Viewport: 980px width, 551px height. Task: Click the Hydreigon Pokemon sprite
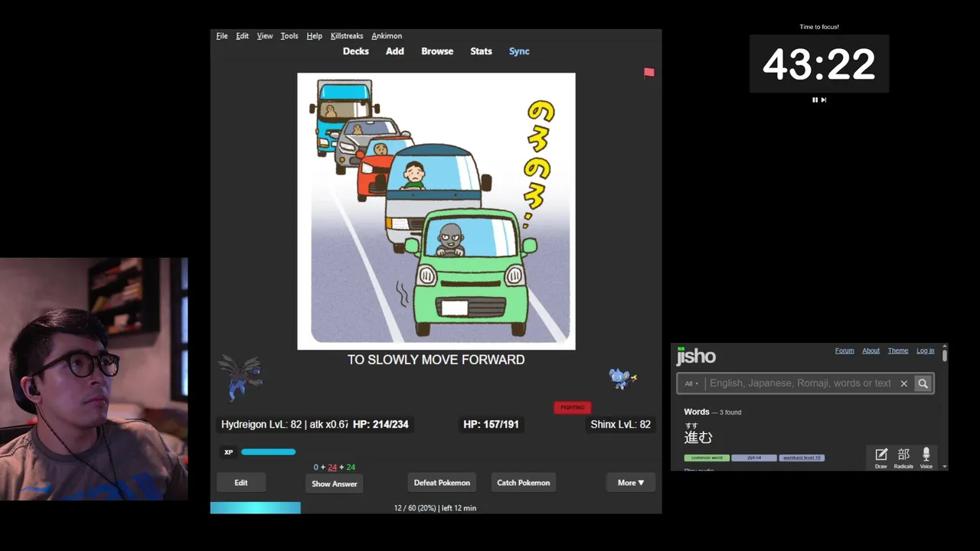[241, 377]
